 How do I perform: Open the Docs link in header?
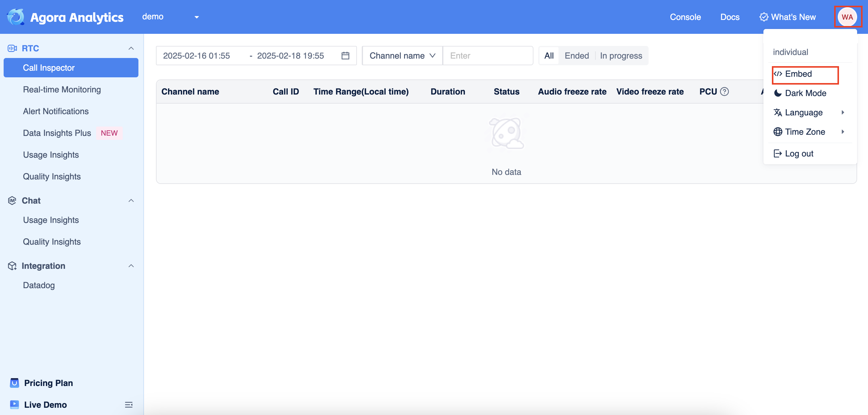click(730, 17)
